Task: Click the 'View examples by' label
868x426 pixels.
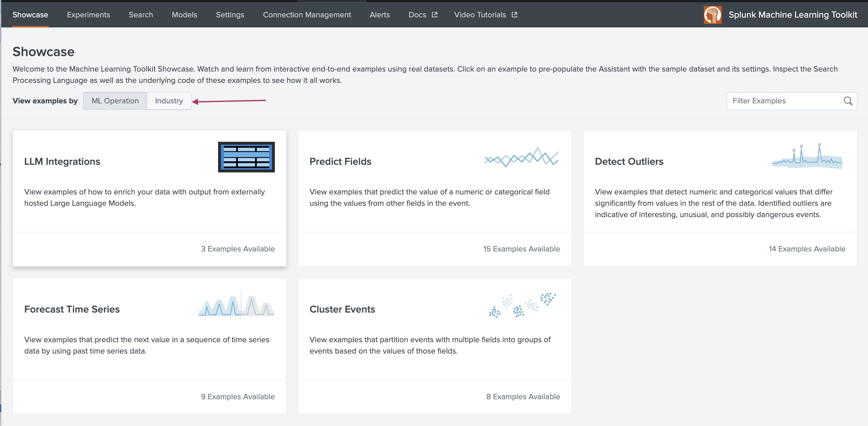Action: (45, 101)
